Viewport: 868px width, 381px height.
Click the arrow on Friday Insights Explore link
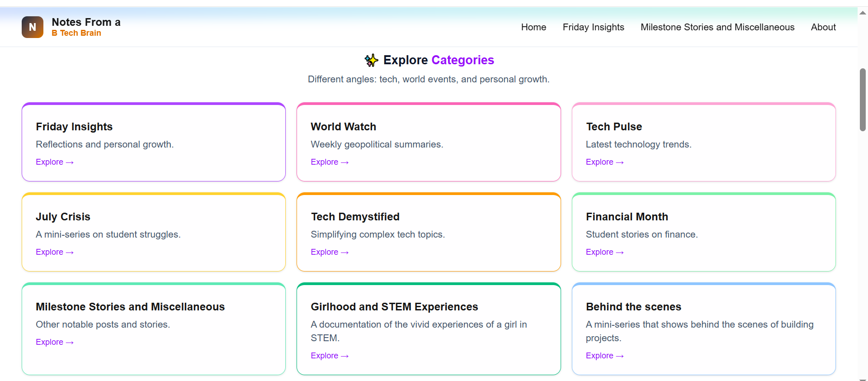[x=69, y=162]
